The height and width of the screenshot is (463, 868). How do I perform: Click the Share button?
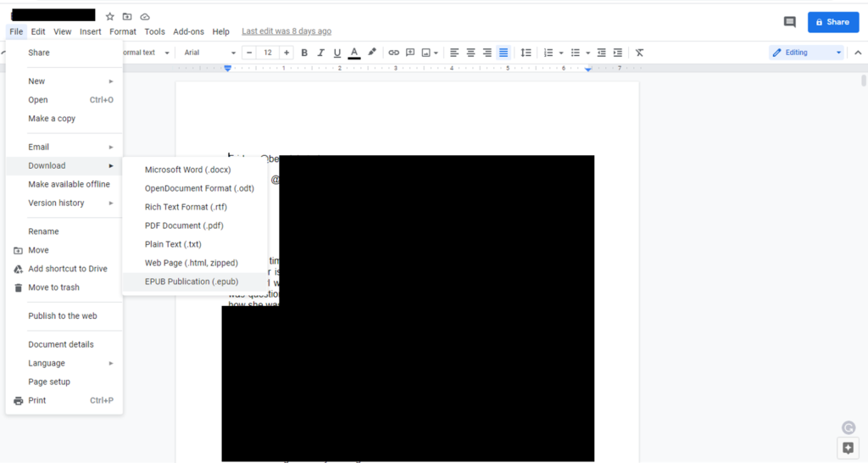pos(833,22)
